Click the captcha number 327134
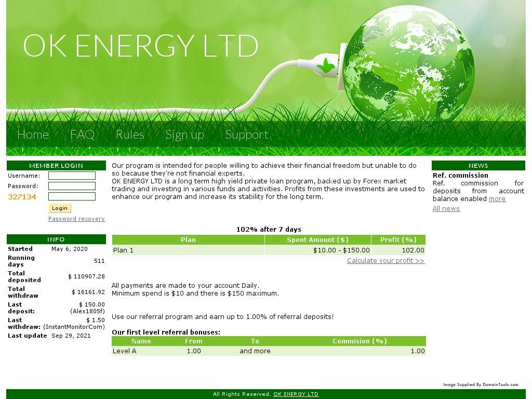The height and width of the screenshot is (399, 532). (22, 197)
